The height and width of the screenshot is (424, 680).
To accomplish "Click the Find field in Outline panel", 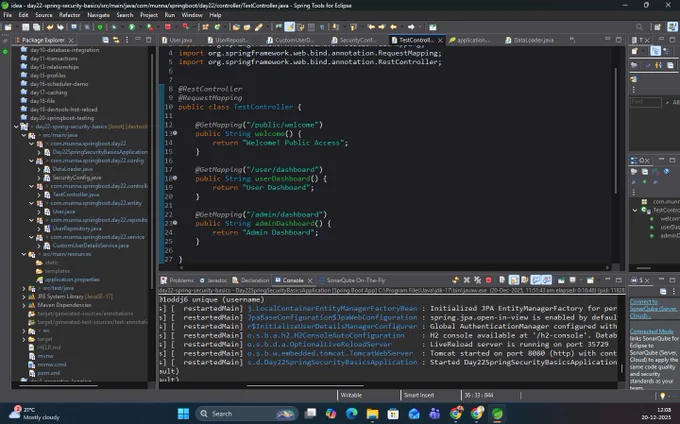I will tap(646, 102).
